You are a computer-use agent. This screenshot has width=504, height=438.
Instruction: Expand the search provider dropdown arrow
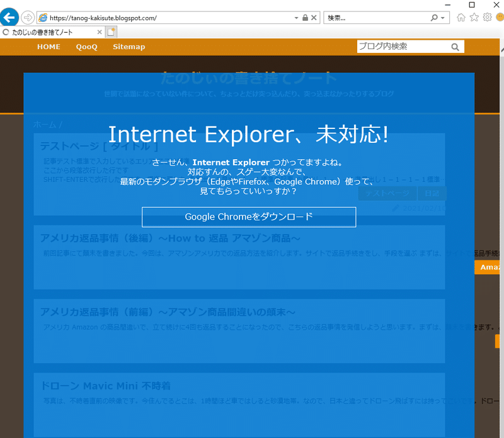443,18
